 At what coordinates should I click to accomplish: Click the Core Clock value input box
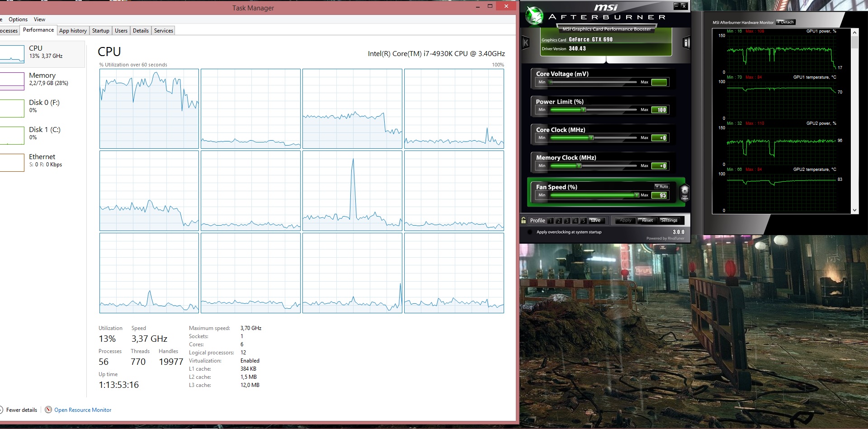tap(659, 138)
